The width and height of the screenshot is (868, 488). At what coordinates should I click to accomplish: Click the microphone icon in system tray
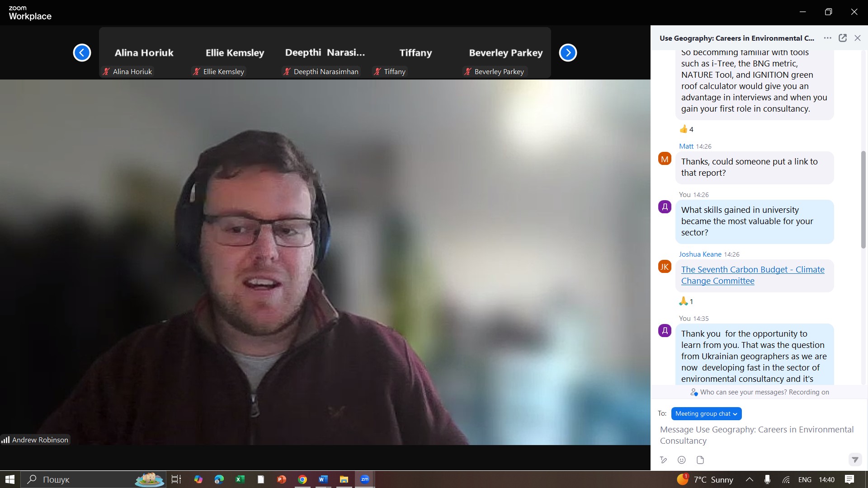767,479
